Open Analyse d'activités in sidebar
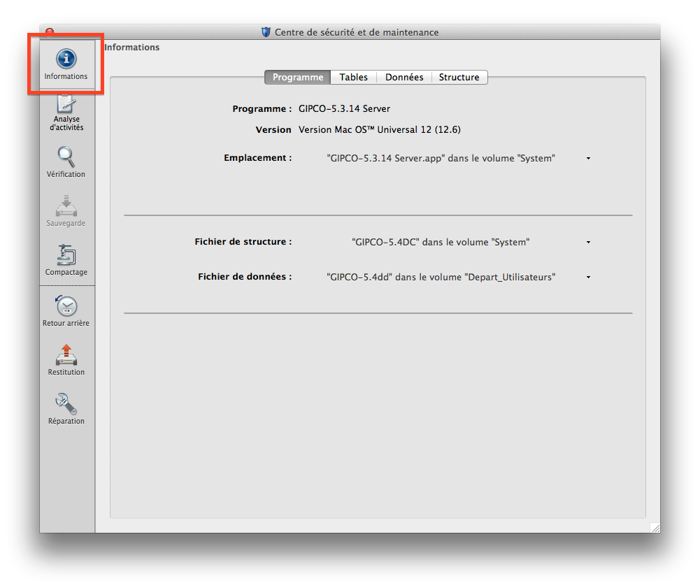This screenshot has height=588, width=700. pyautogui.click(x=66, y=113)
